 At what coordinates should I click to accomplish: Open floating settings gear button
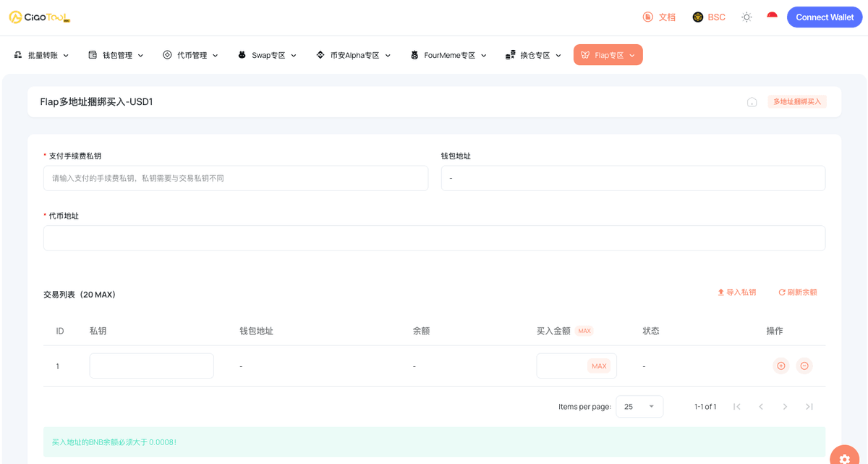[845, 458]
